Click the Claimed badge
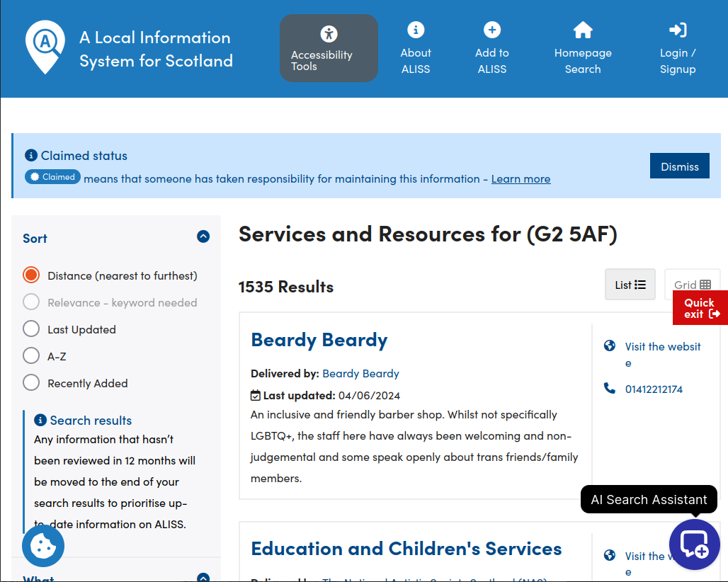Image resolution: width=728 pixels, height=582 pixels. pyautogui.click(x=52, y=177)
